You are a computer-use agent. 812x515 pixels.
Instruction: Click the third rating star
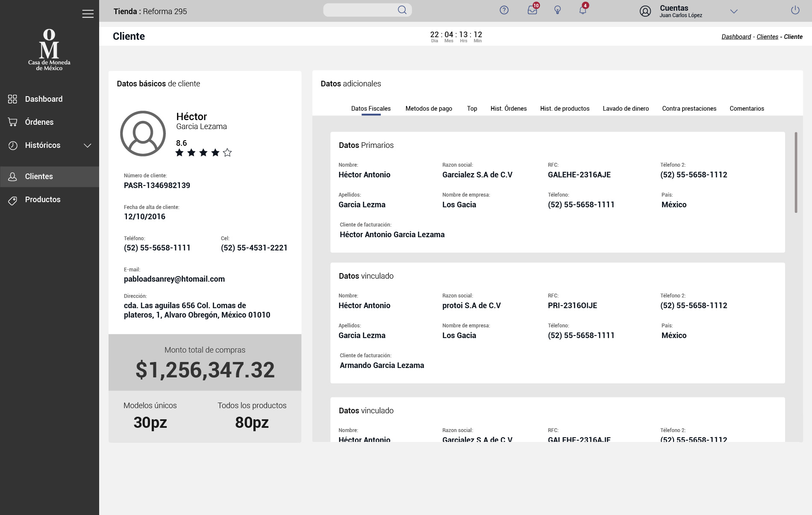(203, 153)
